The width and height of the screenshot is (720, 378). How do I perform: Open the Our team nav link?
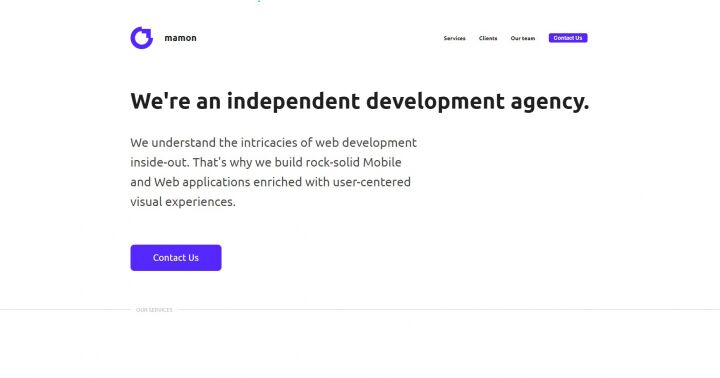(523, 38)
